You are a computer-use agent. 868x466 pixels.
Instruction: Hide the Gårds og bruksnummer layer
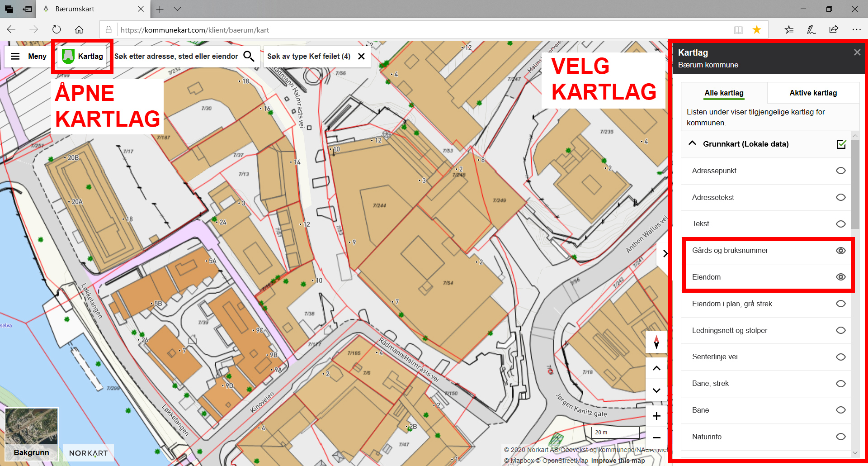840,251
